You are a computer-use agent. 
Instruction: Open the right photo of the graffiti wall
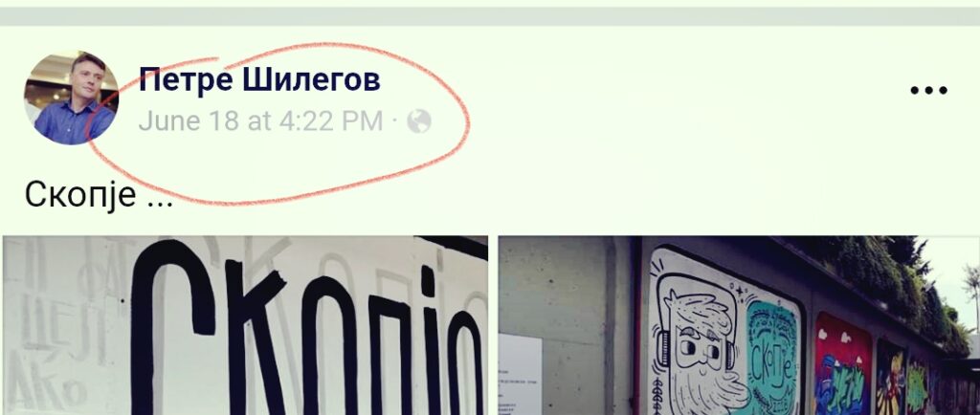[739, 325]
